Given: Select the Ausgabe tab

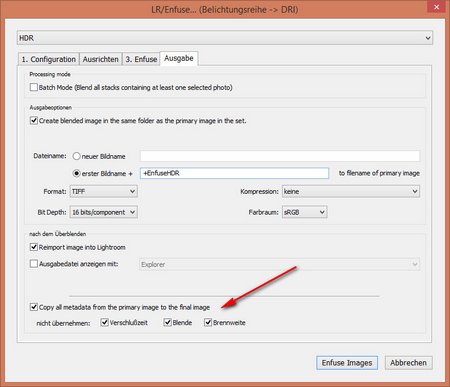Looking at the screenshot, I should pyautogui.click(x=179, y=58).
